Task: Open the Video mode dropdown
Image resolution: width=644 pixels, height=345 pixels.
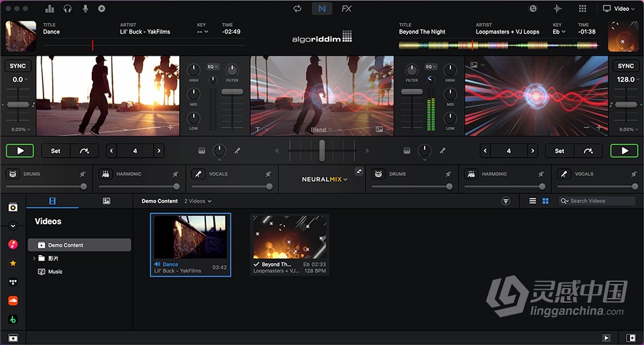Action: pos(619,9)
